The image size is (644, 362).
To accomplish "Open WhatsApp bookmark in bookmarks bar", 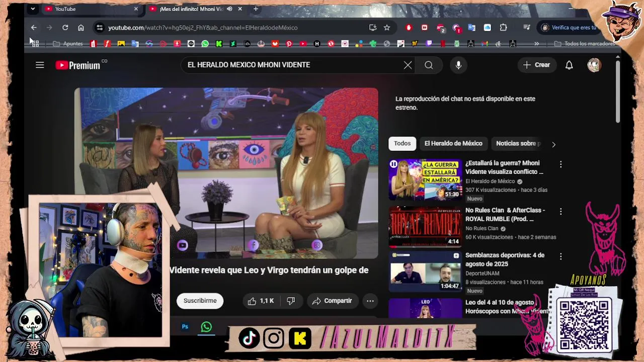I will pyautogui.click(x=205, y=44).
